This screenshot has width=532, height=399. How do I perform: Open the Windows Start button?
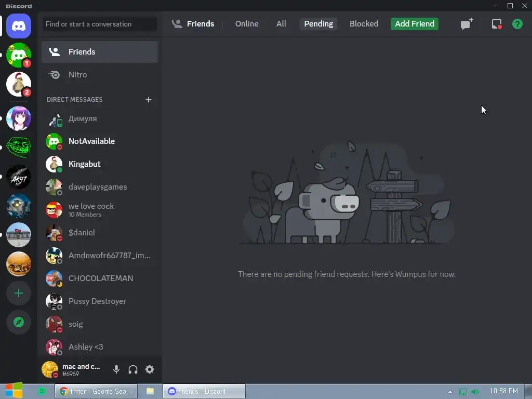[14, 391]
